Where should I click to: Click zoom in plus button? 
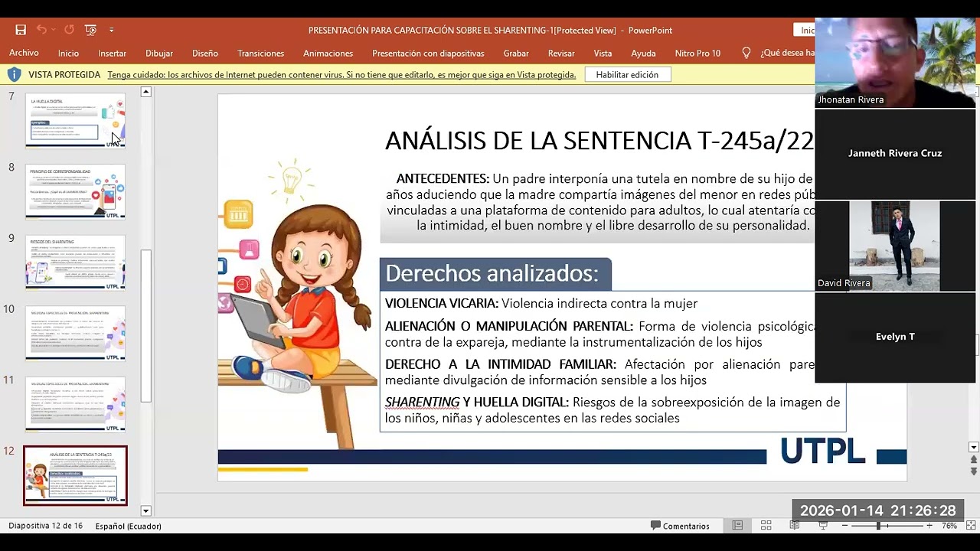point(929,526)
